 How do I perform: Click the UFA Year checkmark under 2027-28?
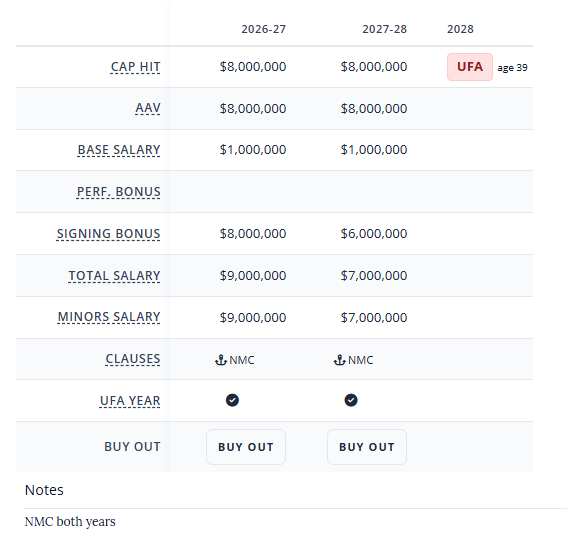click(x=351, y=400)
